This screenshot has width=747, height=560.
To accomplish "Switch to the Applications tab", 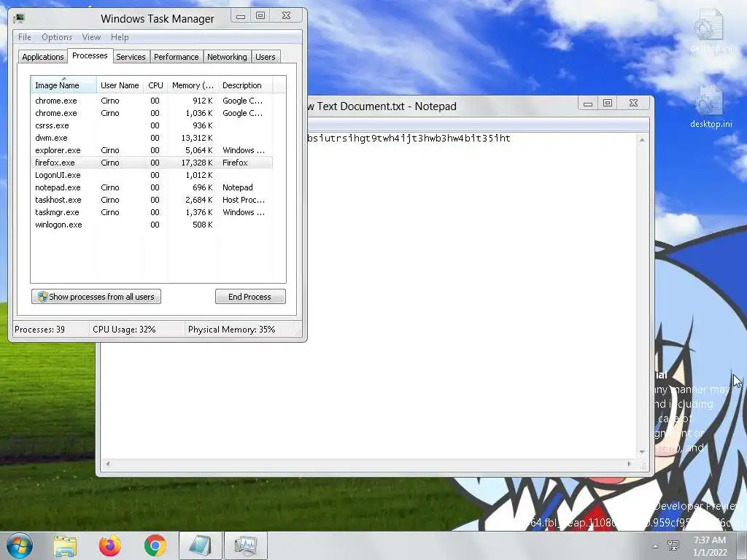I will pyautogui.click(x=43, y=57).
